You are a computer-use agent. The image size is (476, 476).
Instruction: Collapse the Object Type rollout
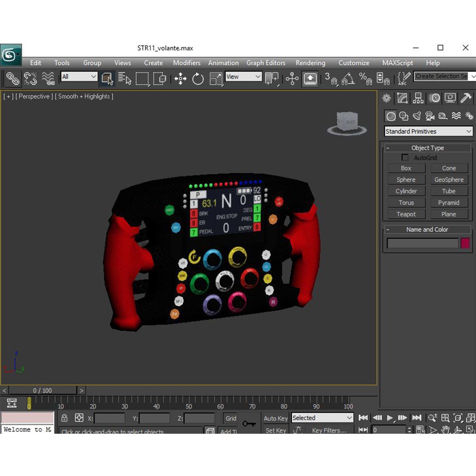pos(428,148)
